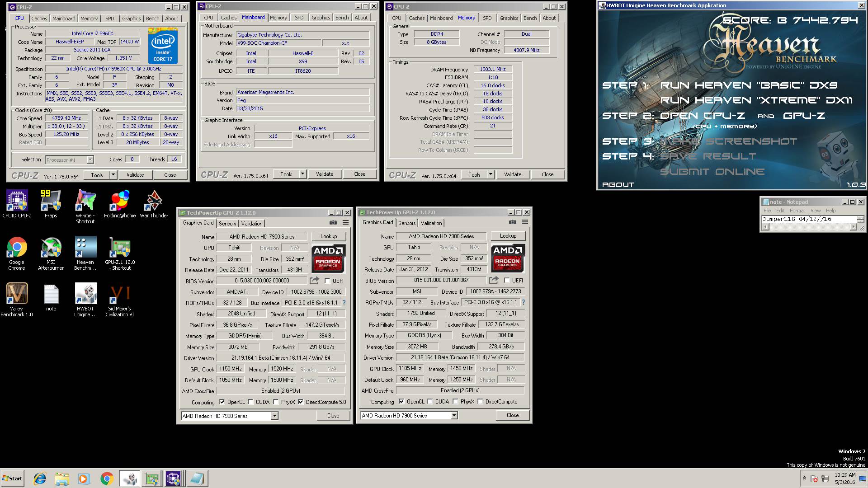Open the hamburger menu in left GPU-Z window

pyautogui.click(x=345, y=222)
